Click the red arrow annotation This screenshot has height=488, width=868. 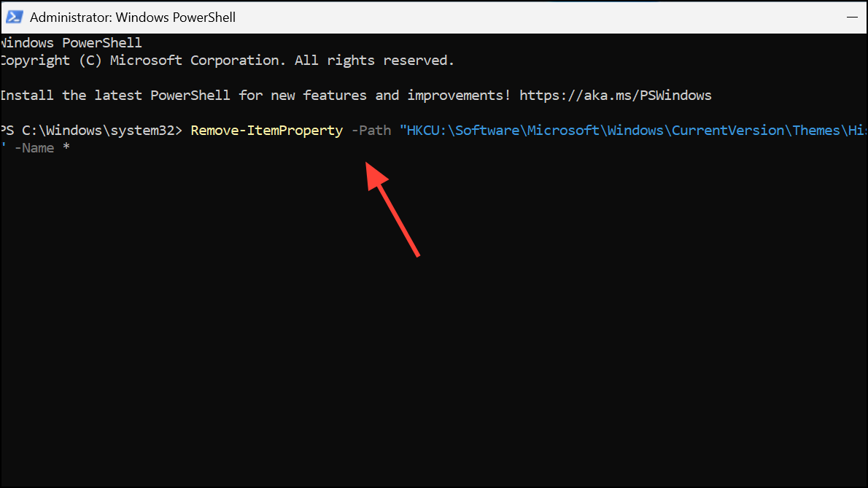[x=392, y=209]
